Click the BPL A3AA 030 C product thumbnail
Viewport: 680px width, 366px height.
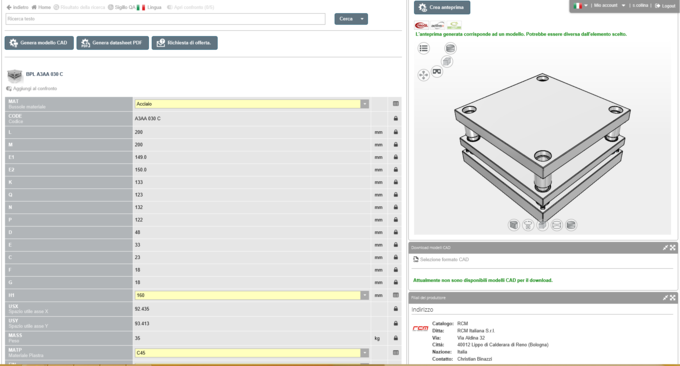15,76
